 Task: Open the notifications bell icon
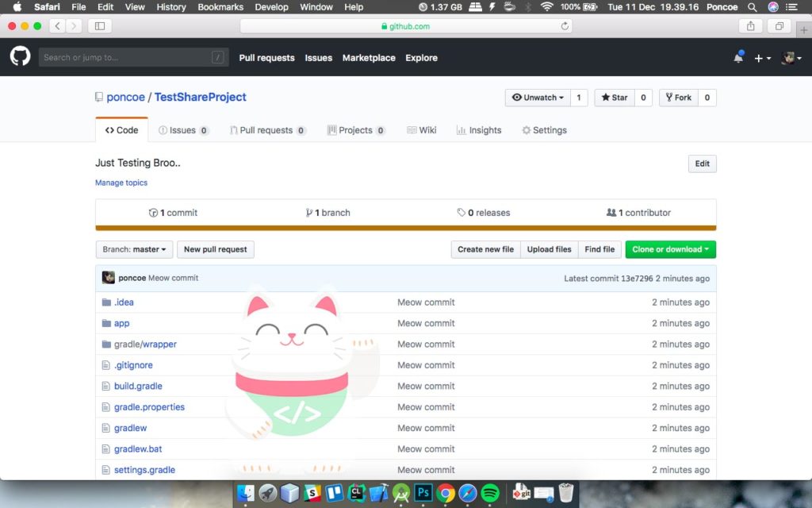[x=738, y=57]
